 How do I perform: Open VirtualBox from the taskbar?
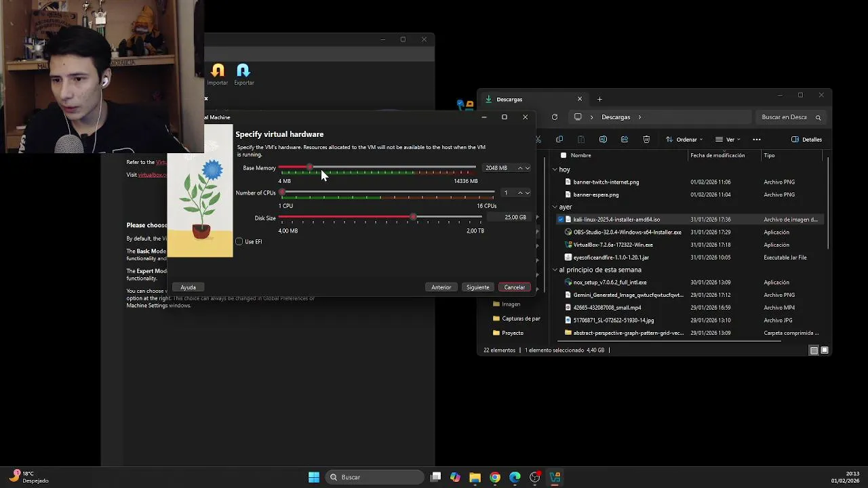coord(555,477)
